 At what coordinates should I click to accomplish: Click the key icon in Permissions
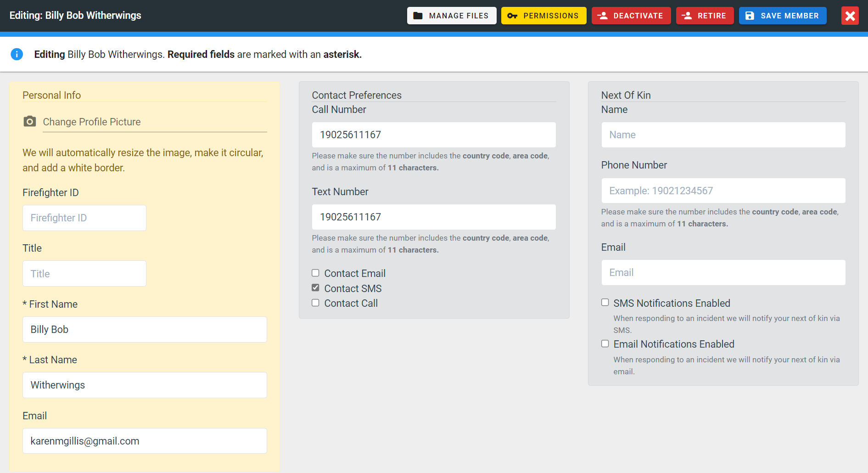click(512, 16)
